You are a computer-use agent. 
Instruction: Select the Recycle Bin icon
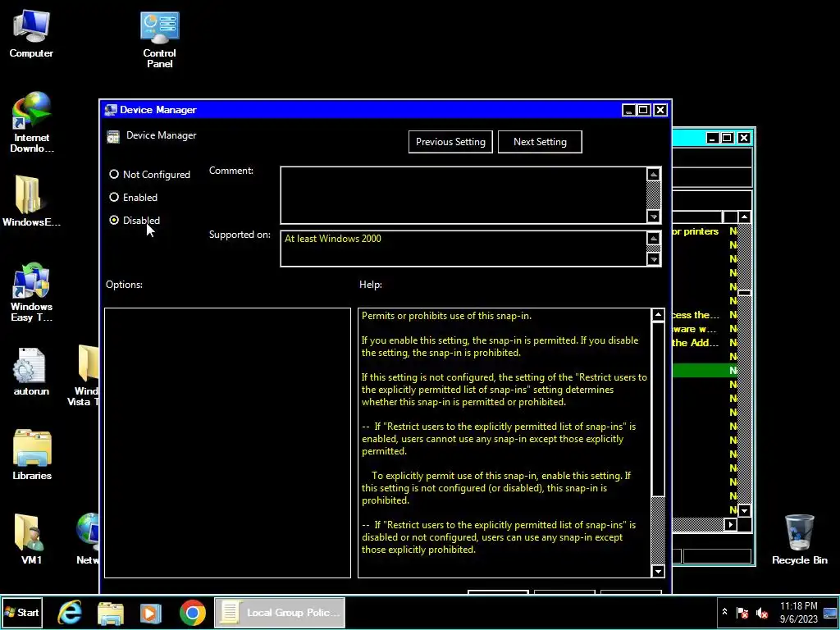(799, 539)
